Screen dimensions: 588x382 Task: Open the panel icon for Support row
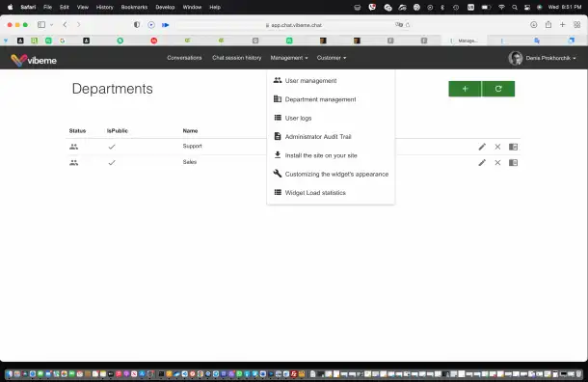(x=513, y=147)
